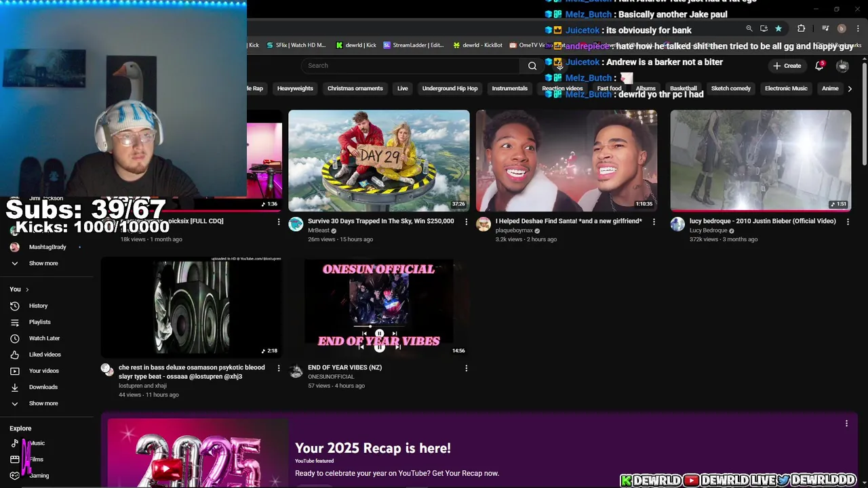Open Gaming under Explore
This screenshot has width=868, height=488.
(x=39, y=476)
